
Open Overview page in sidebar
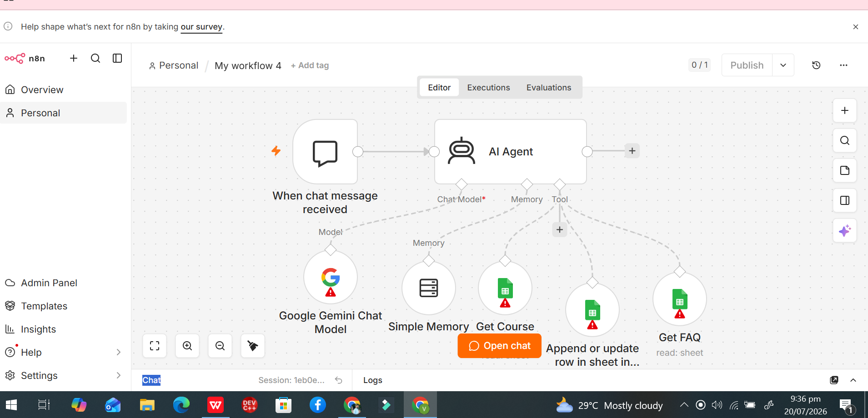[x=64, y=90]
